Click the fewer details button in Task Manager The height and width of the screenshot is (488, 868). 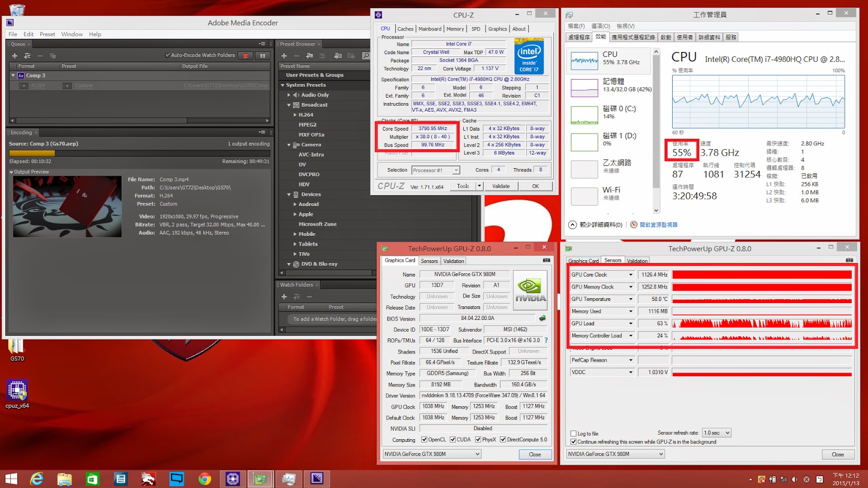coord(596,224)
